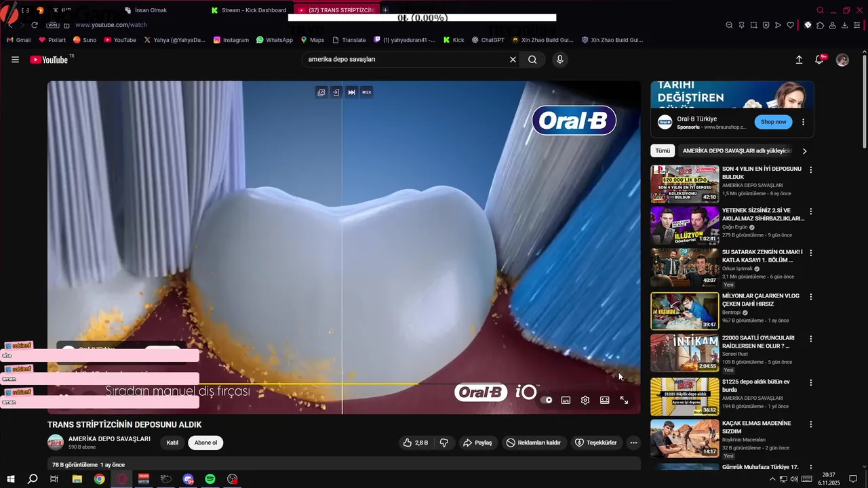The height and width of the screenshot is (488, 868).
Task: Open Instagram bookmark
Action: [231, 40]
